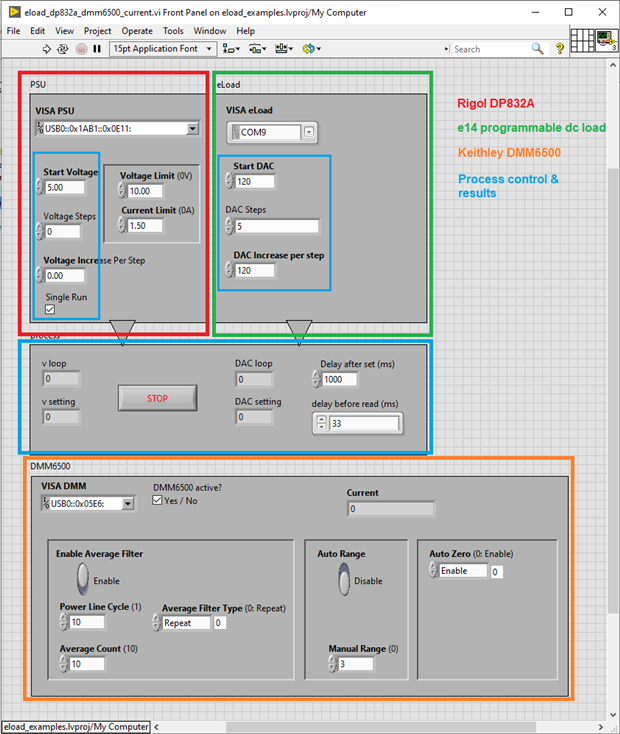620x734 pixels.
Task: Click the Current indicator field
Action: click(x=391, y=509)
